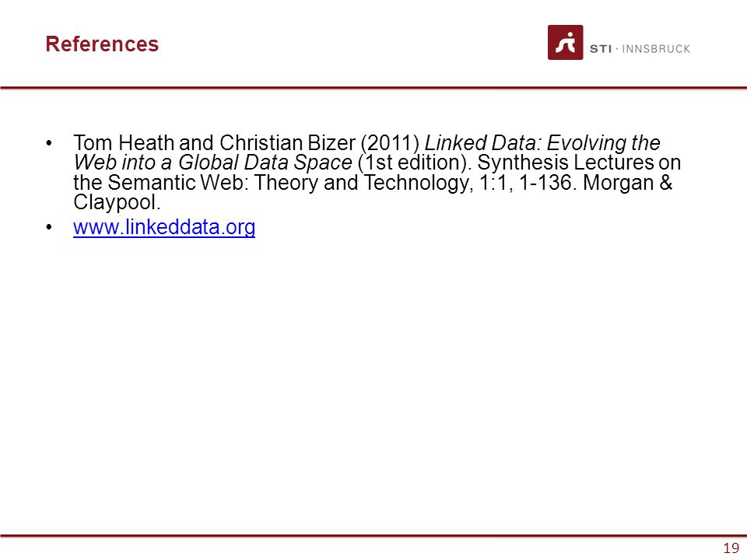The image size is (747, 560).
Task: Click the (1st edition) text
Action: [x=413, y=163]
